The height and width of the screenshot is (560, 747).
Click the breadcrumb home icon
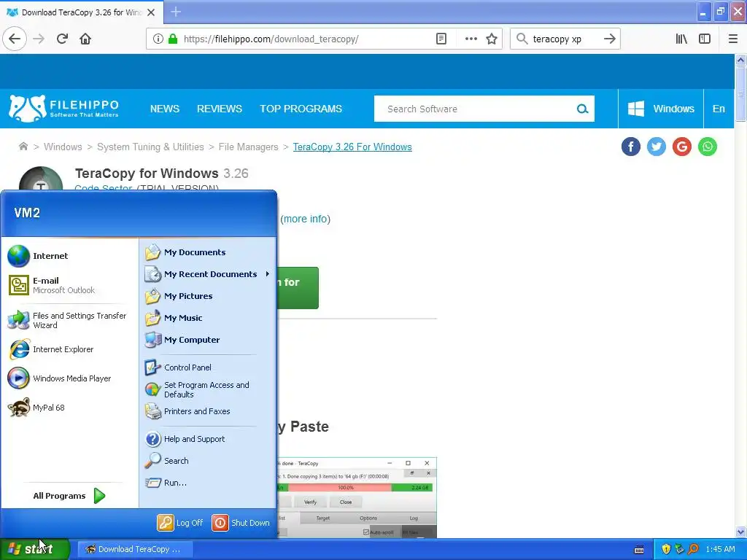pyautogui.click(x=23, y=146)
